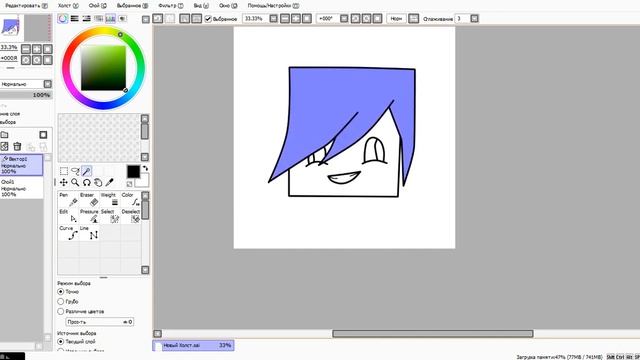Click the navigator zoom-in plus button
The width and height of the screenshot is (640, 360).
click(x=37, y=49)
